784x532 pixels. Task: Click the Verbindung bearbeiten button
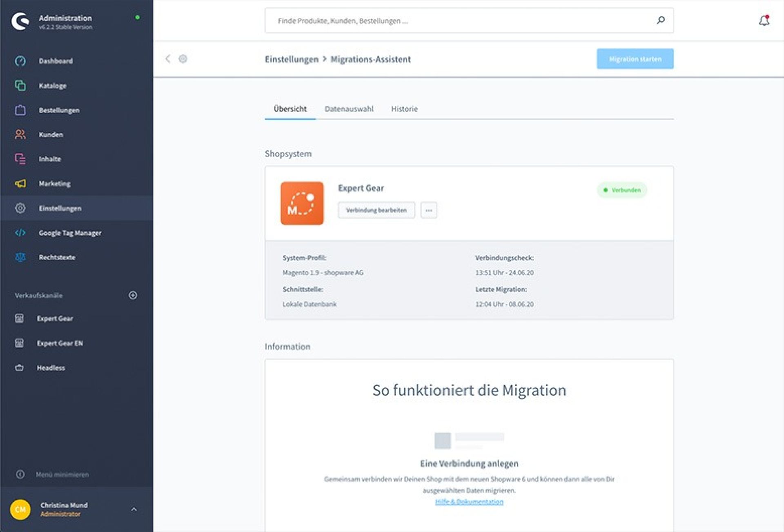point(376,210)
